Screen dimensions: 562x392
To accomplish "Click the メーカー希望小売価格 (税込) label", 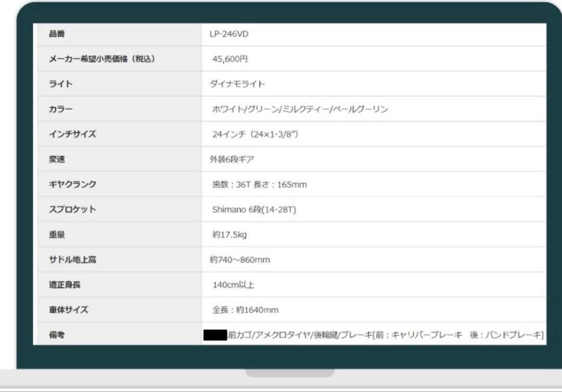I will tap(102, 59).
